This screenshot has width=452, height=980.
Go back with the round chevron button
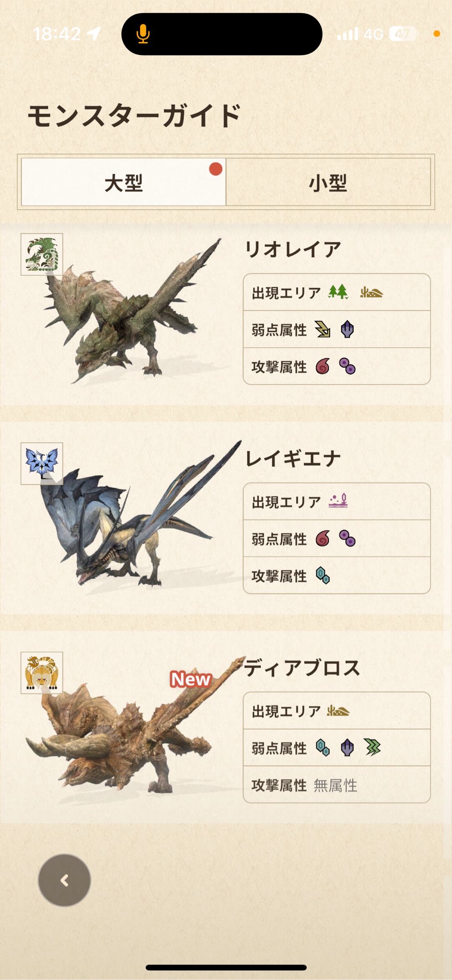pyautogui.click(x=64, y=880)
